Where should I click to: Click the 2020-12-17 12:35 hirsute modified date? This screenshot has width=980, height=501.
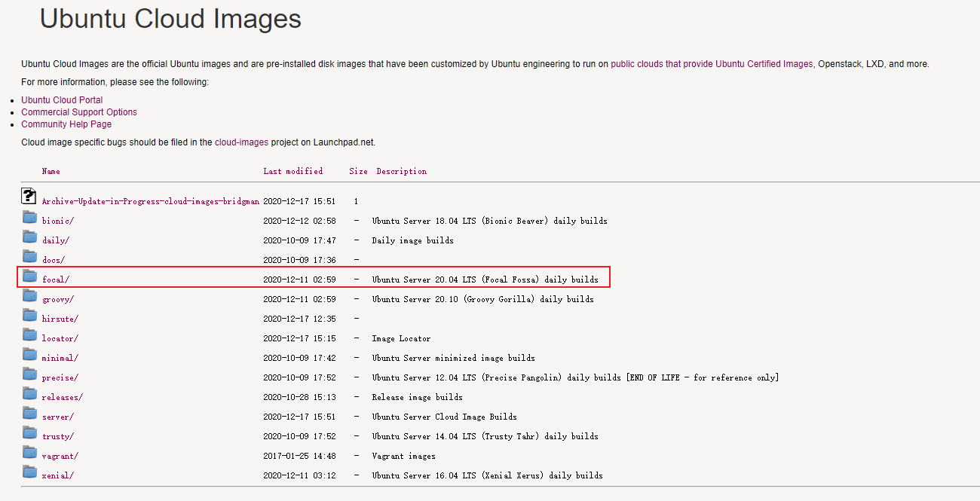299,319
